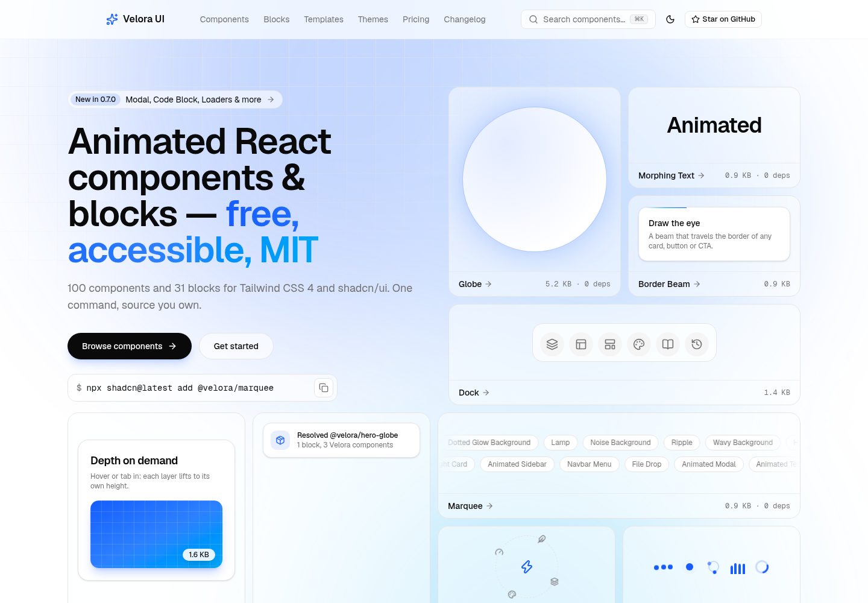Click the orbiting gauge icon

pos(499,552)
